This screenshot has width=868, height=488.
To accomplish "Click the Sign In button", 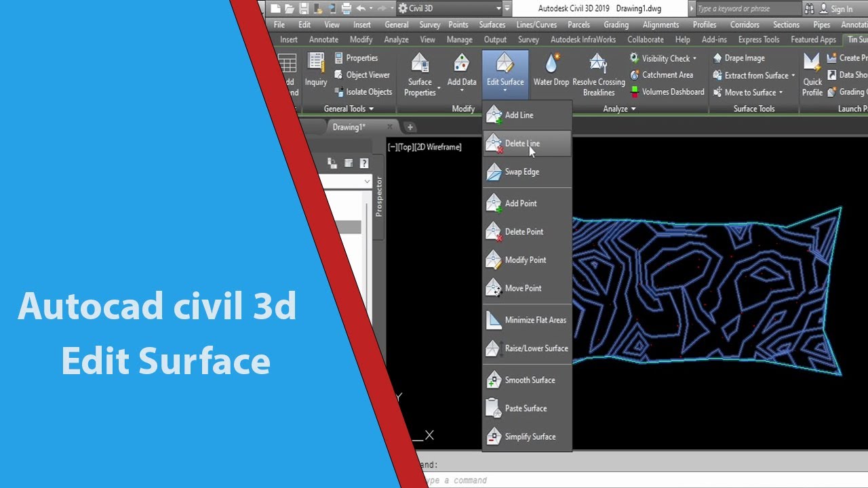I will pyautogui.click(x=835, y=9).
